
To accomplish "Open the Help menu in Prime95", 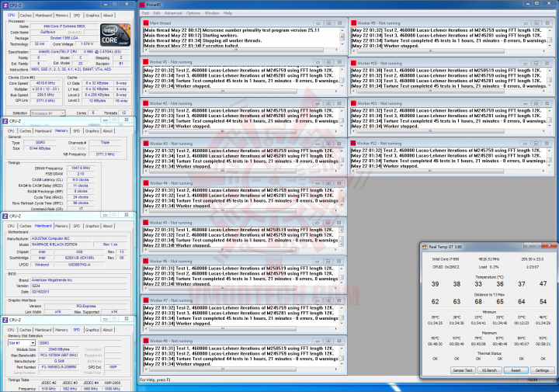I will (x=227, y=13).
